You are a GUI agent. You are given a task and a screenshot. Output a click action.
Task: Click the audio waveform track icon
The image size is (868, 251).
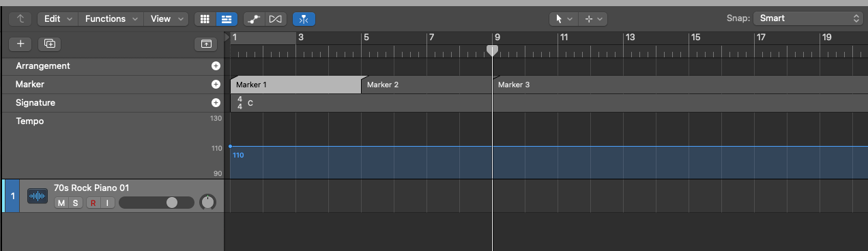click(x=38, y=196)
